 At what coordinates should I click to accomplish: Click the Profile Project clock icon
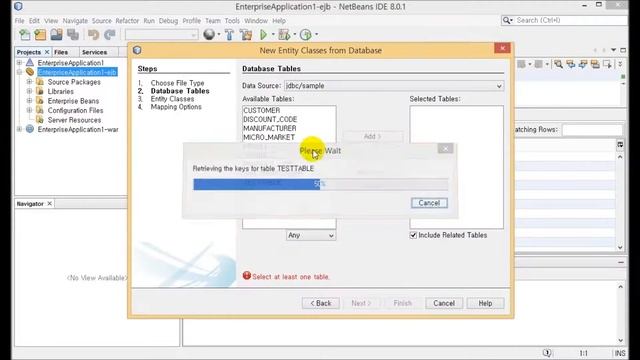(305, 35)
